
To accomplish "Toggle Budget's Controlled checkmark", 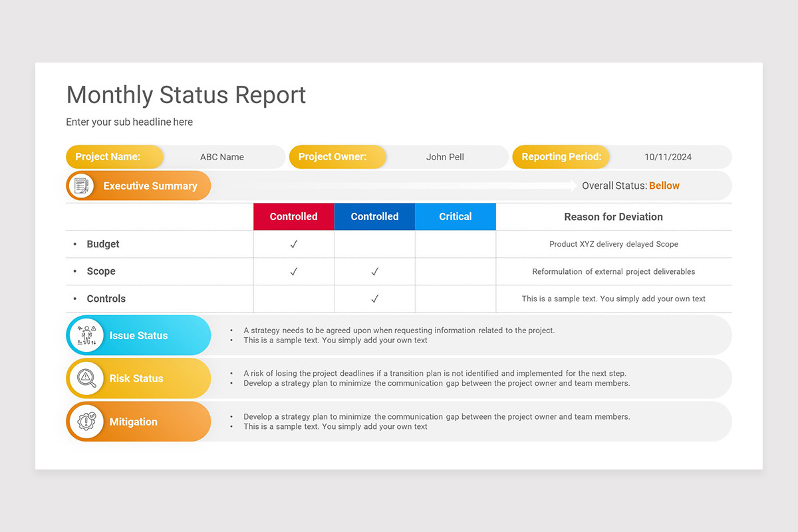I will [293, 244].
